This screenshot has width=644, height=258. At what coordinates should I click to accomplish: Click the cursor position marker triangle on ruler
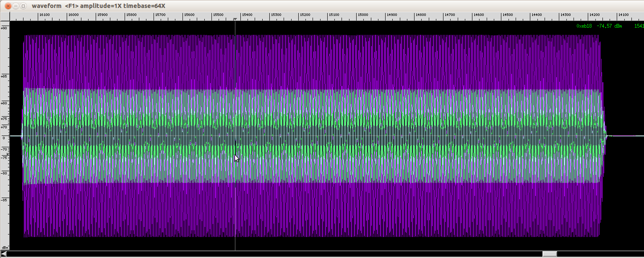[x=235, y=19]
